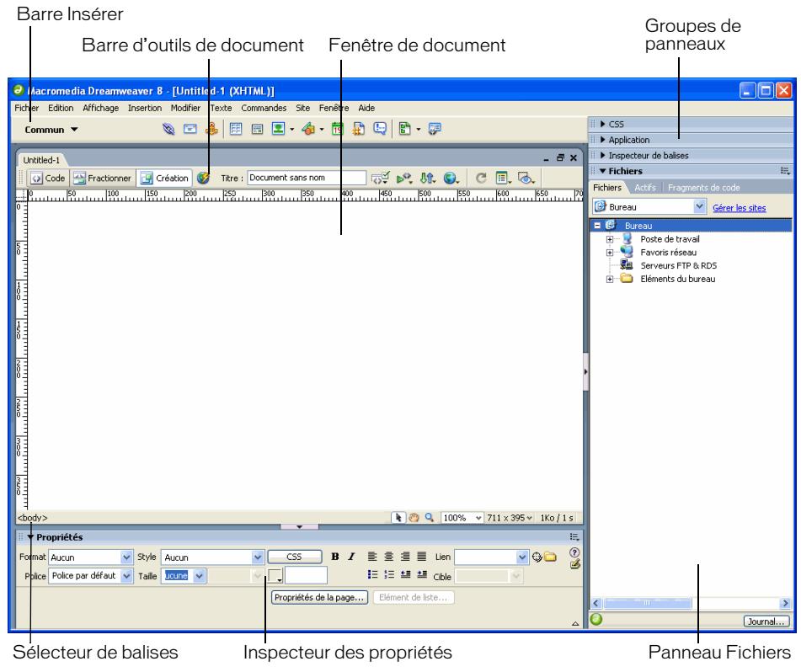
Task: Toggle unordered list formatting
Action: click(x=372, y=574)
